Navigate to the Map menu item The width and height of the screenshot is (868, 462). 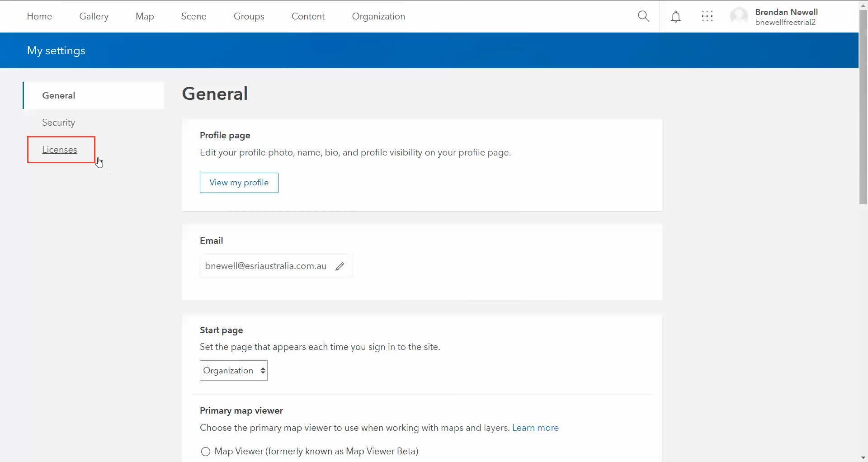tap(145, 16)
